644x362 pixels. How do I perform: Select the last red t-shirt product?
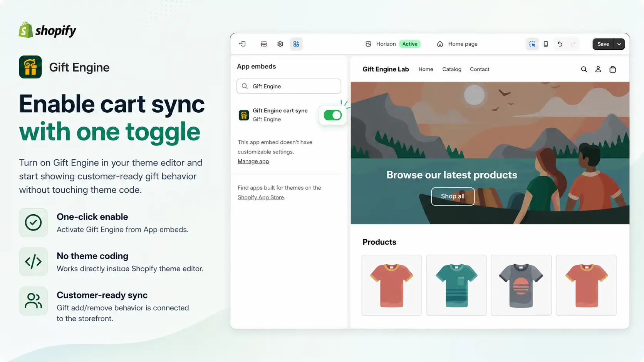tap(586, 285)
